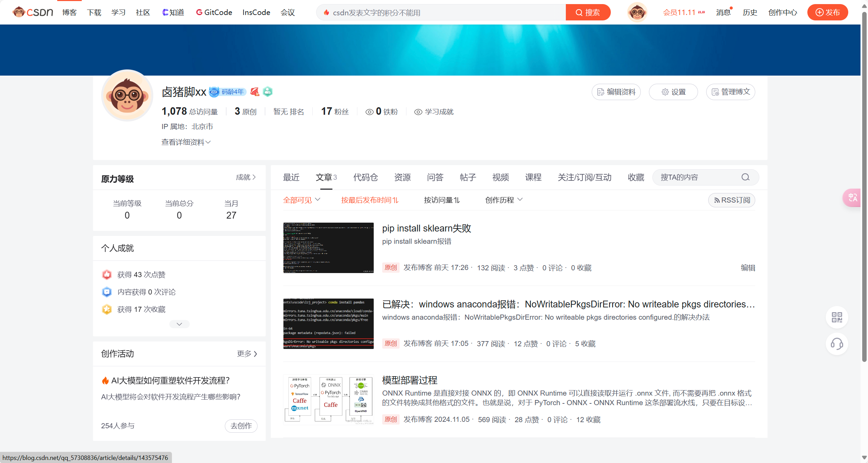Toggle the eye icon next to 学习成就
This screenshot has height=463, width=868.
click(418, 112)
